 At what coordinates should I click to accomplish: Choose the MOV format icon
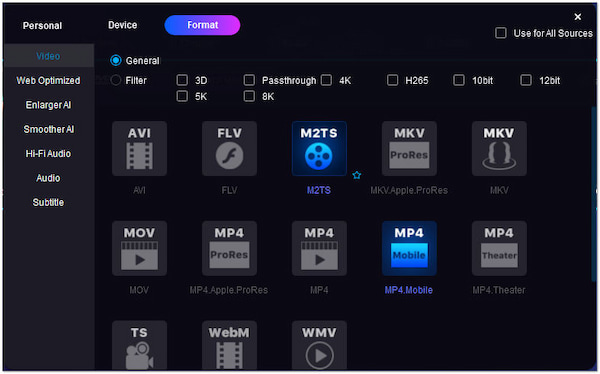click(x=139, y=248)
